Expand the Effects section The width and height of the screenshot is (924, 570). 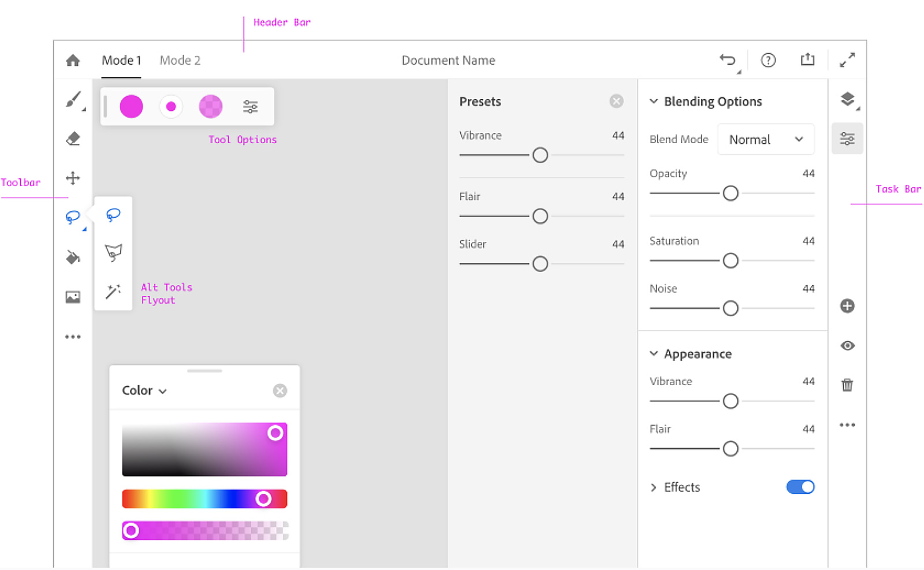coord(654,487)
